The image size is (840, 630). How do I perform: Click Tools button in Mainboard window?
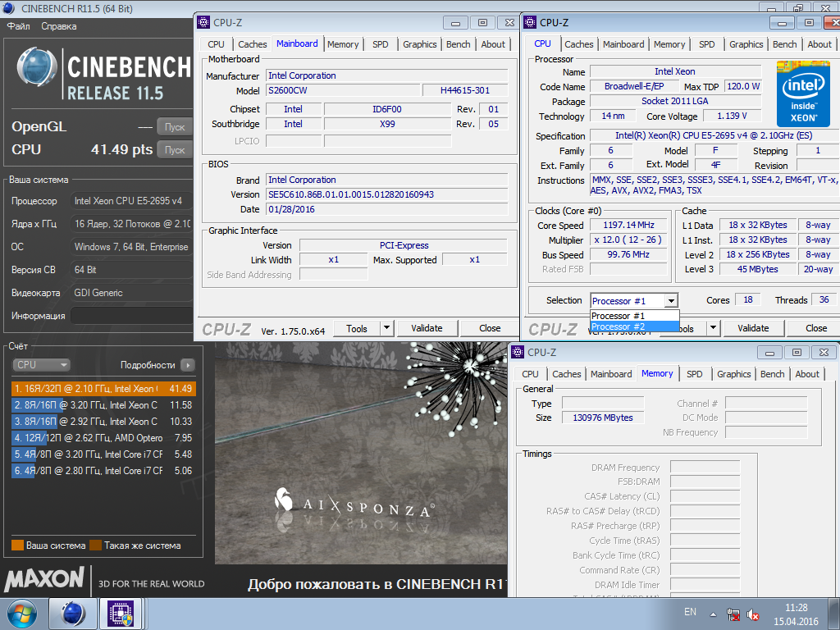(357, 328)
